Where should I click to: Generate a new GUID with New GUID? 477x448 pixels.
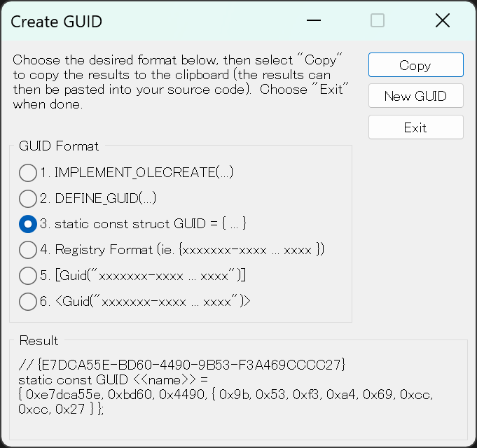[x=415, y=97]
